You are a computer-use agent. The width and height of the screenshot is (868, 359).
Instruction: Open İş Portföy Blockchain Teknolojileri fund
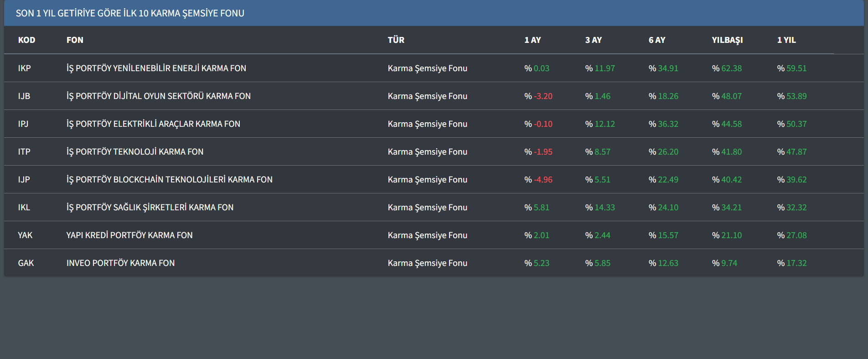pos(169,180)
